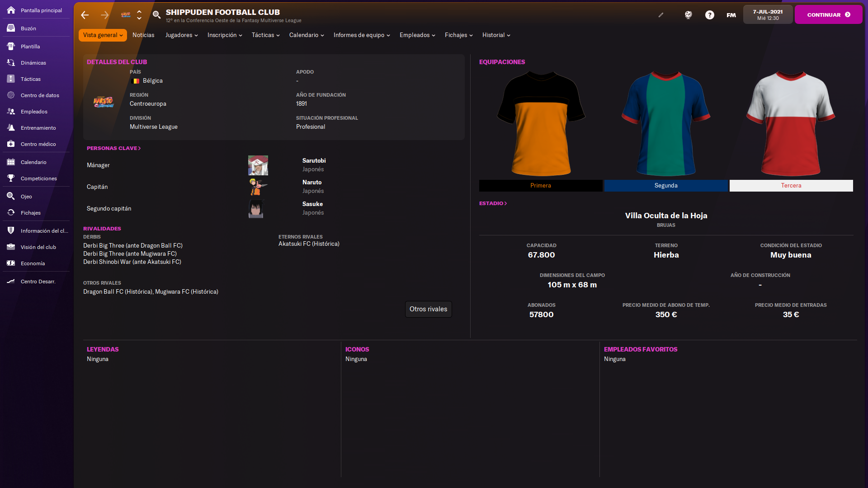Screen dimensions: 868x488
Task: Go back with the left arrow
Action: point(85,15)
